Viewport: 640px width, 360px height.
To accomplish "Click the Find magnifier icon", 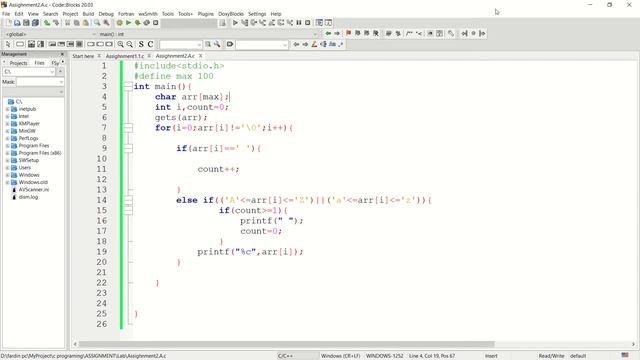I will (x=97, y=23).
